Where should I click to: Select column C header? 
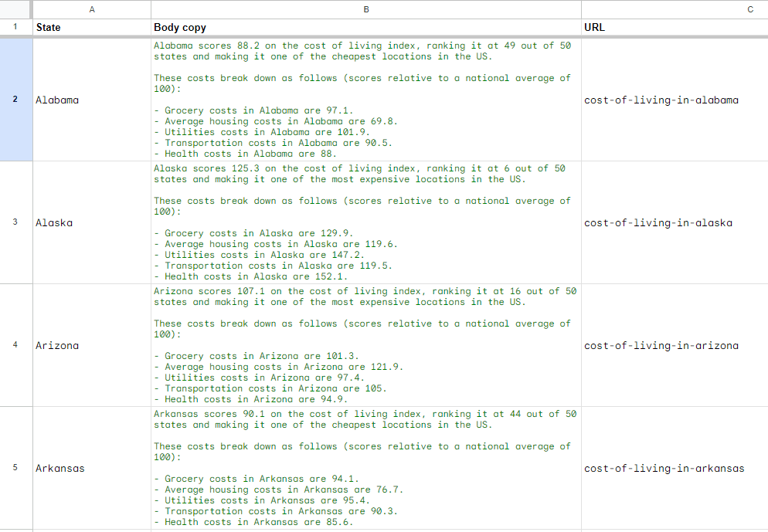coord(674,9)
